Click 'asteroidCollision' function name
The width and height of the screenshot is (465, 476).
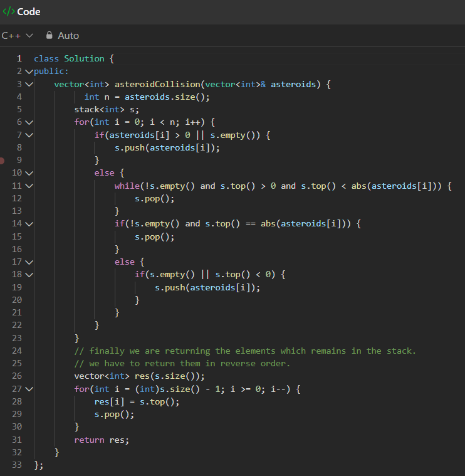157,84
